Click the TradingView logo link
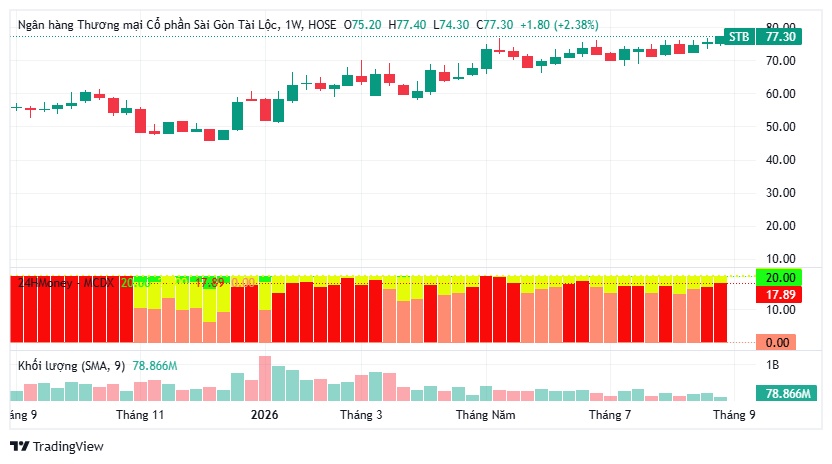The height and width of the screenshot is (464, 832). pyautogui.click(x=57, y=446)
